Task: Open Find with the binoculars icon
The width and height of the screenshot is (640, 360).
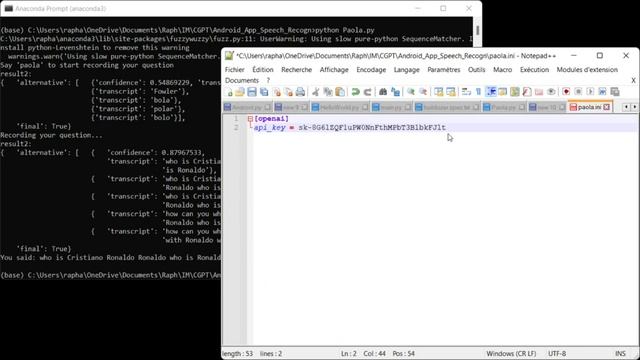Action: pyautogui.click(x=383, y=92)
